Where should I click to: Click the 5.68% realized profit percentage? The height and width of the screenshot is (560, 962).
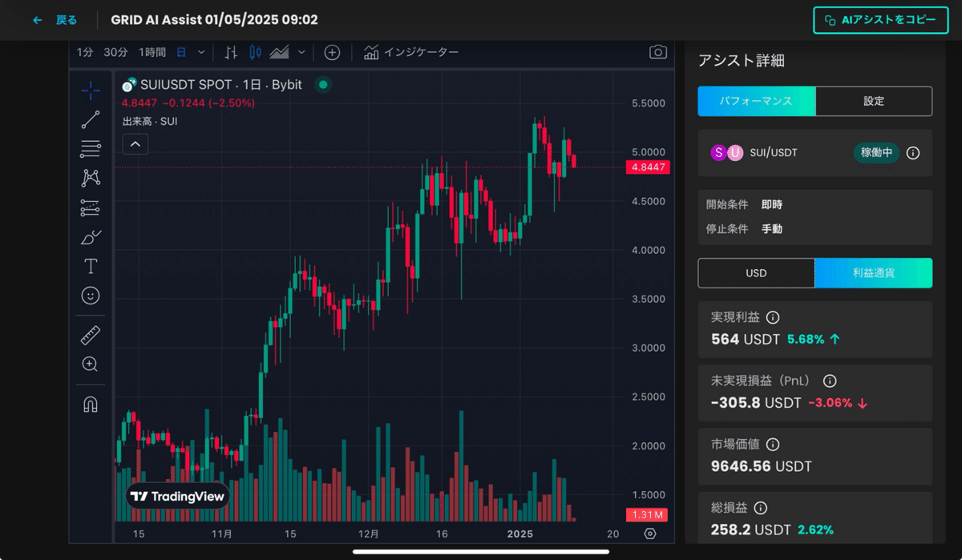coord(806,339)
